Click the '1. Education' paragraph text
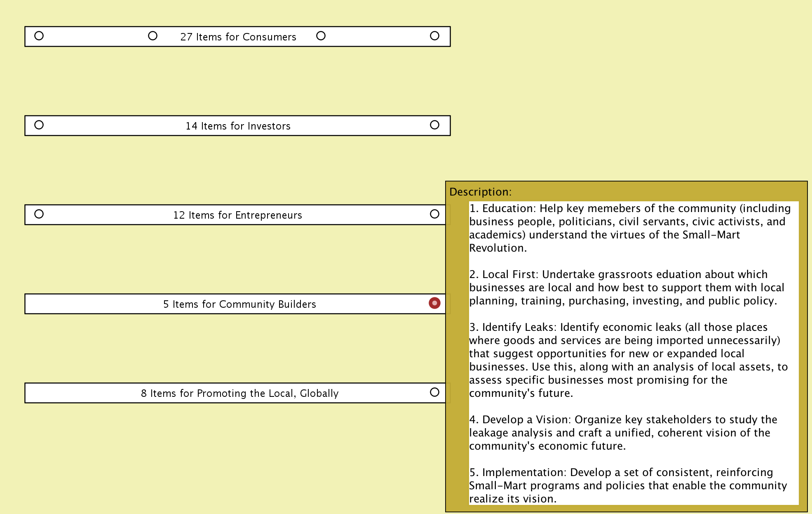Viewport: 812px width, 514px height. 629,228
